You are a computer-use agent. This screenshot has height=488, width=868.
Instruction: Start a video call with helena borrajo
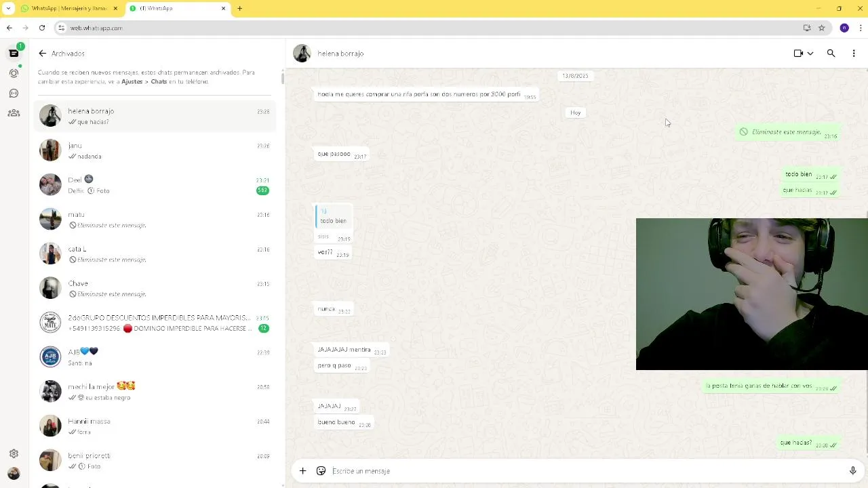tap(798, 53)
